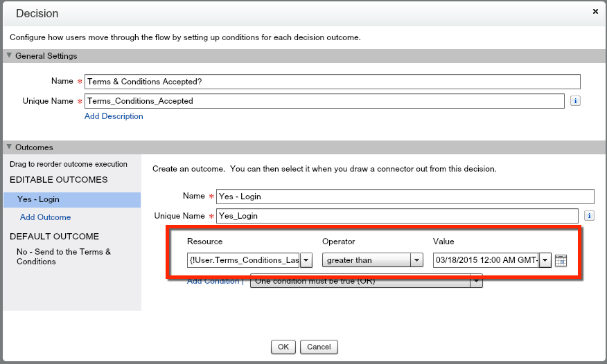The height and width of the screenshot is (364, 607).
Task: Open the Resource dropdown arrow
Action: click(306, 260)
